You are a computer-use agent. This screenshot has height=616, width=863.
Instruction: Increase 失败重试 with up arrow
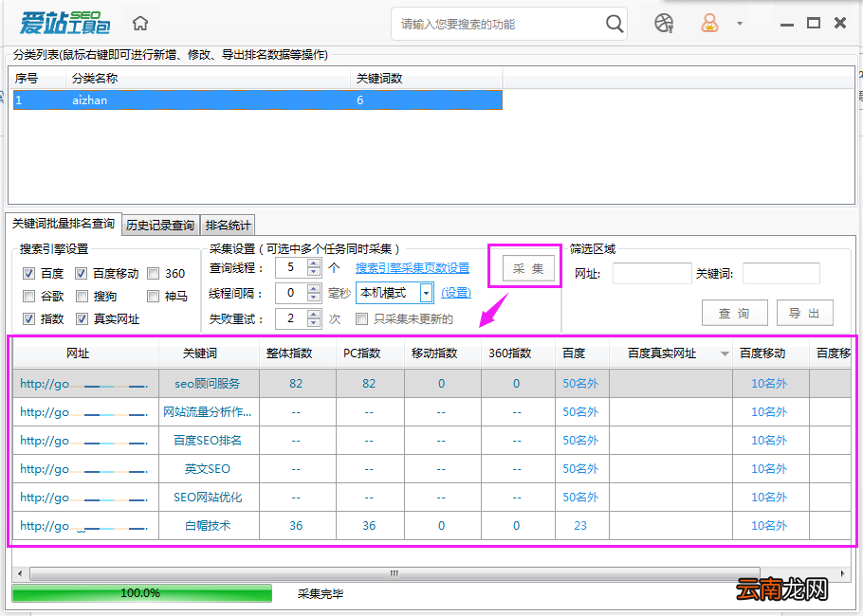point(314,314)
